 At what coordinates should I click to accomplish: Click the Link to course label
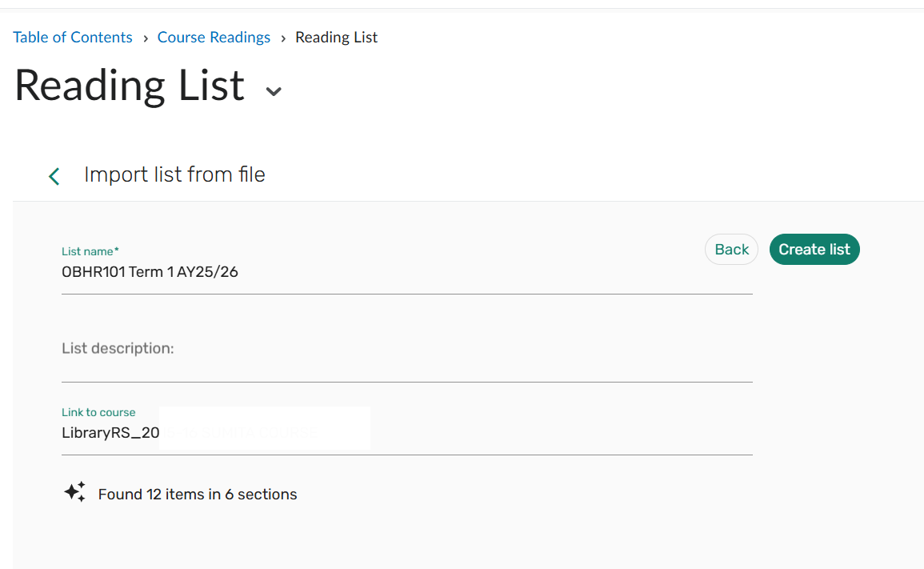[98, 412]
